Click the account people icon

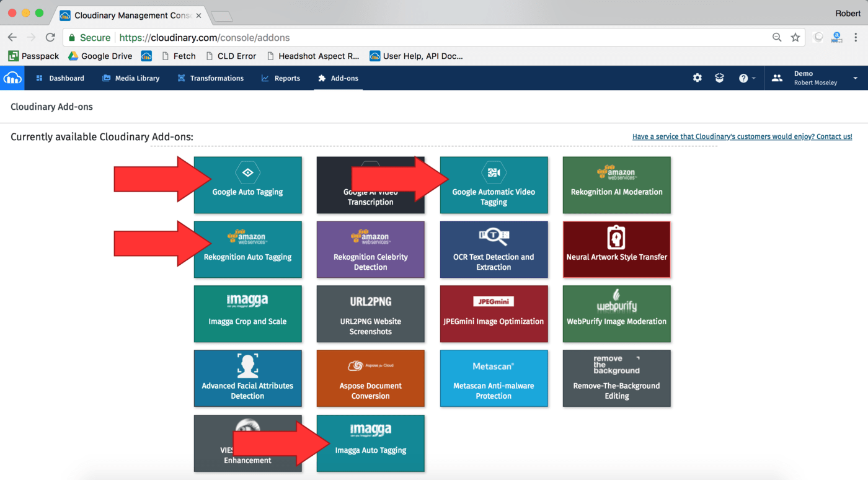pyautogui.click(x=777, y=78)
